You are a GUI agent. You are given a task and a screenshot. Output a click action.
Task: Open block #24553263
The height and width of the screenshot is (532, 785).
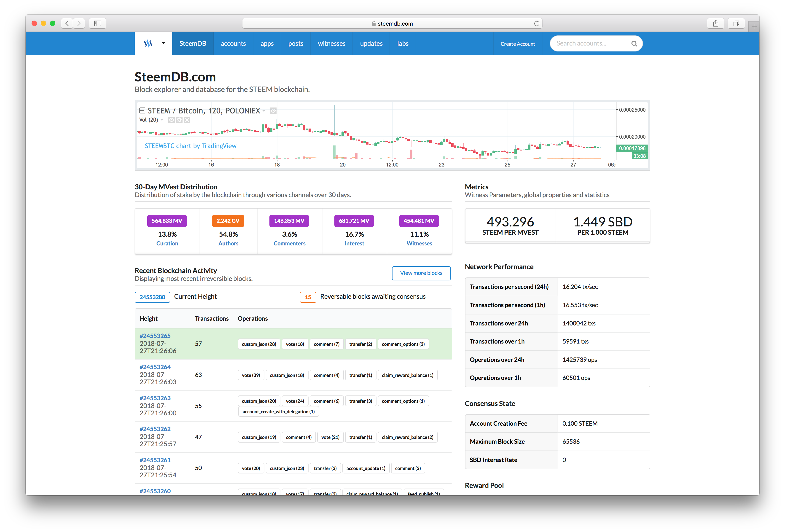pyautogui.click(x=155, y=398)
